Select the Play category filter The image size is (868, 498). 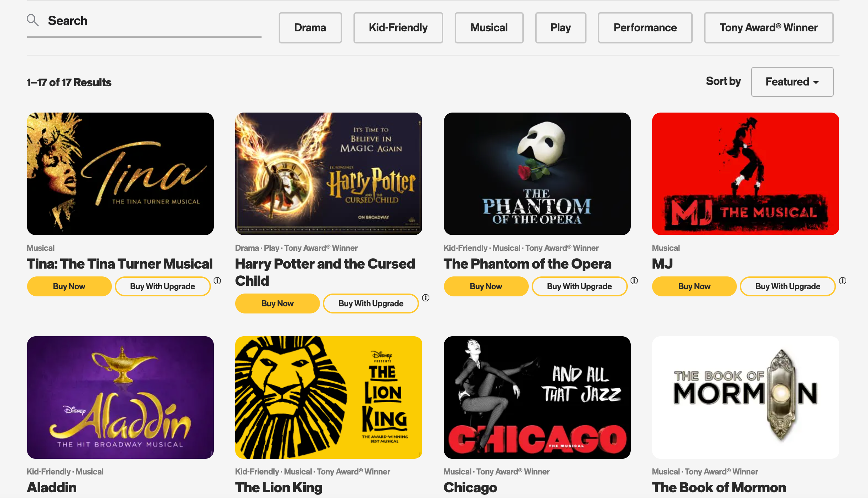click(x=560, y=28)
